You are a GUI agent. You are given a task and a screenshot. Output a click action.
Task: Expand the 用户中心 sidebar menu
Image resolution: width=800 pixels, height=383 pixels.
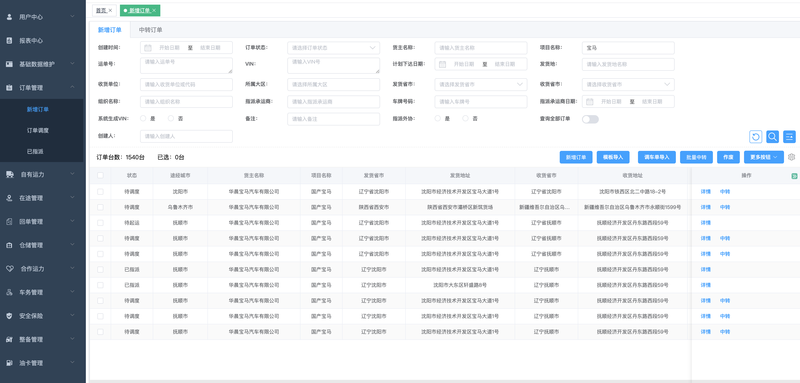(x=72, y=17)
